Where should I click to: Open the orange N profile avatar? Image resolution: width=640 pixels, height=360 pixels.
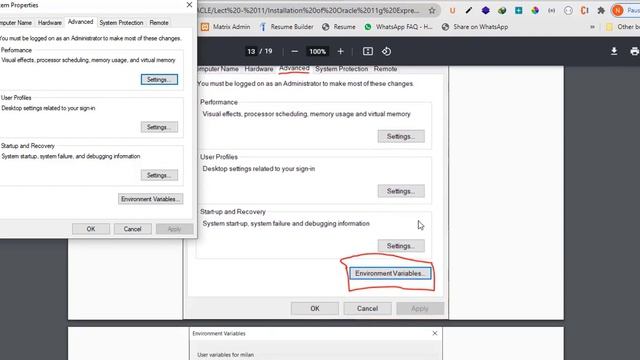[618, 11]
